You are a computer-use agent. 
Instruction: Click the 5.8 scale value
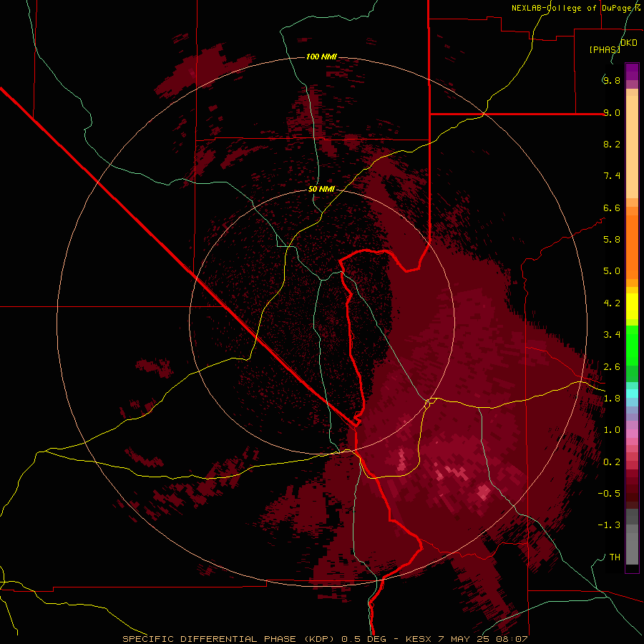point(612,240)
